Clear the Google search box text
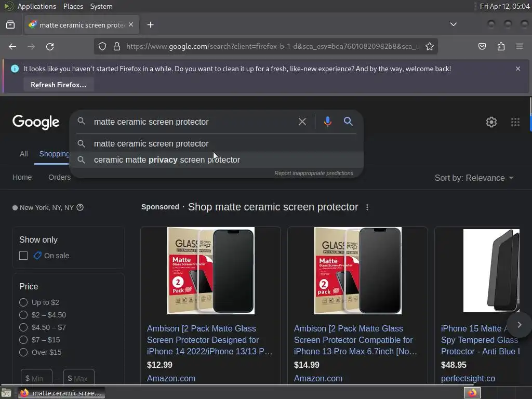This screenshot has width=532, height=399. pos(302,122)
